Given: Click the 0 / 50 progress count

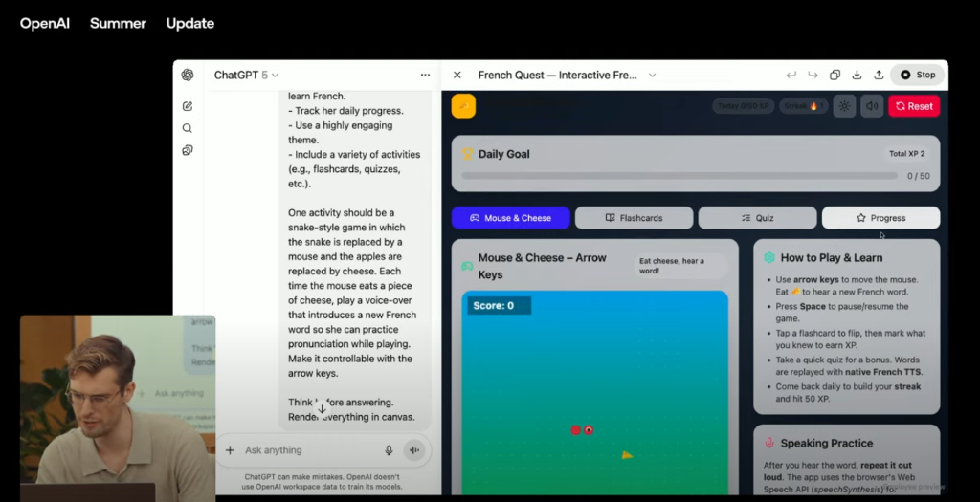Looking at the screenshot, I should pos(918,176).
